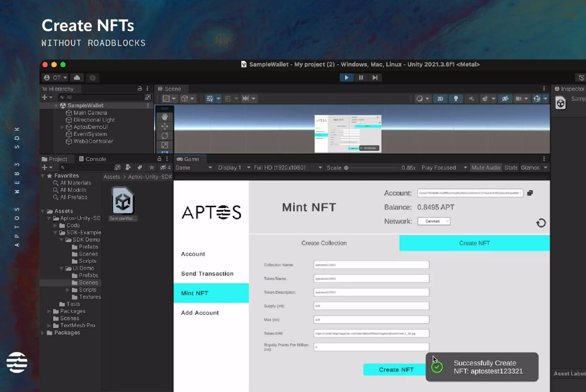
Task: Select the Scale tool in Scene
Action: coord(165,145)
